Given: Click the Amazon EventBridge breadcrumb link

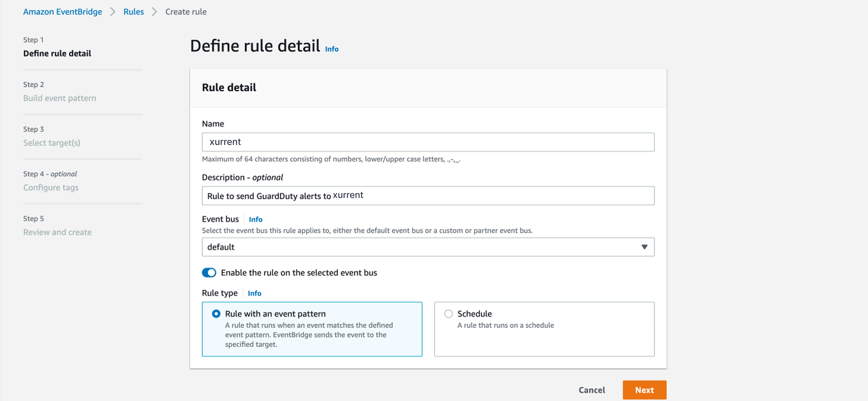Looking at the screenshot, I should (x=62, y=12).
